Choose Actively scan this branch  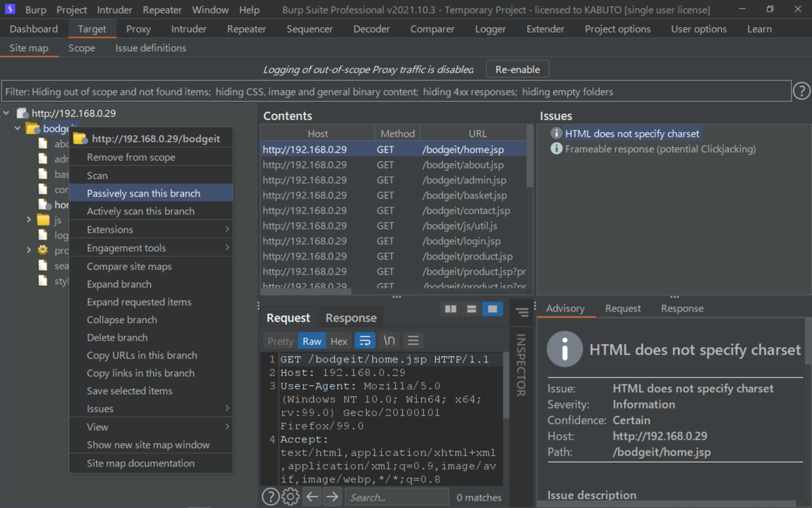point(151,211)
